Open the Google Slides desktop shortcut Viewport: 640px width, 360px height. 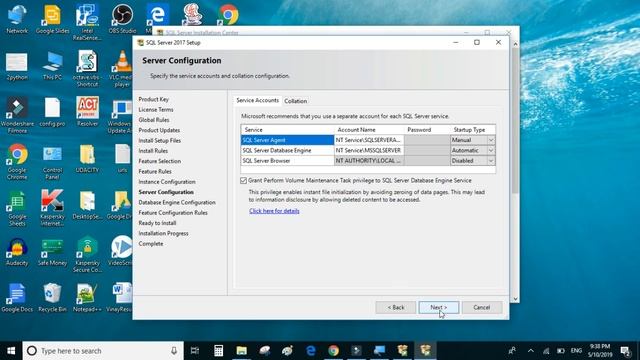click(x=52, y=19)
